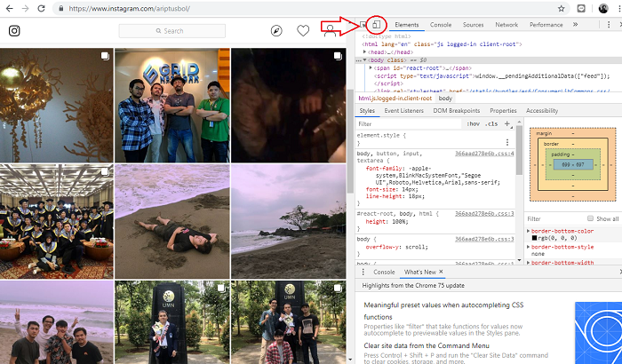Open the GRID Network group photo
Image resolution: width=622 pixels, height=364 pixels.
pos(172,105)
